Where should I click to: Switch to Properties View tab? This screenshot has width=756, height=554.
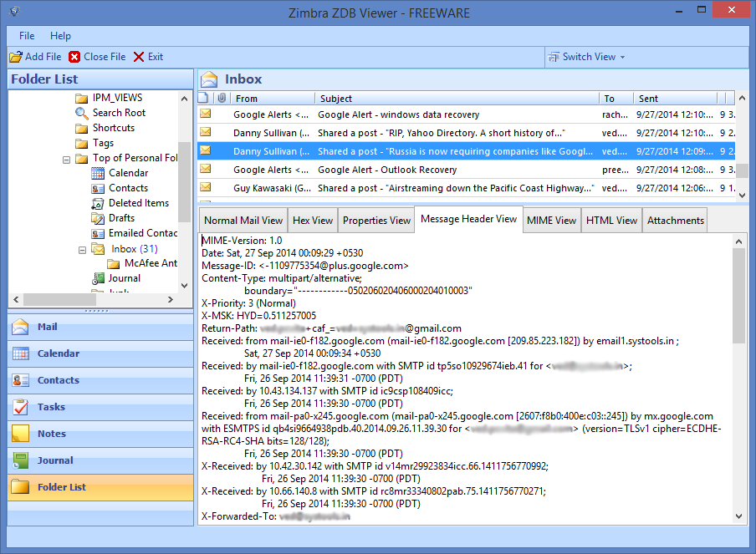click(x=376, y=221)
